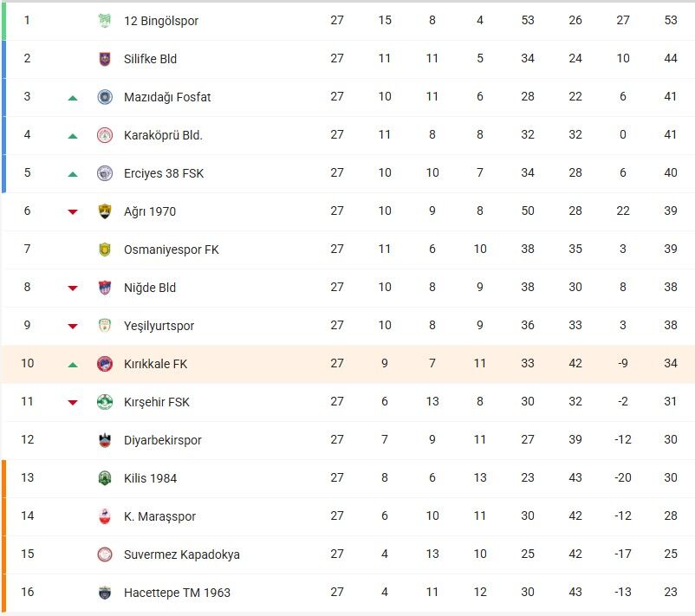Select the Ağrı 1970 club crest
695x616 pixels.
click(x=105, y=211)
